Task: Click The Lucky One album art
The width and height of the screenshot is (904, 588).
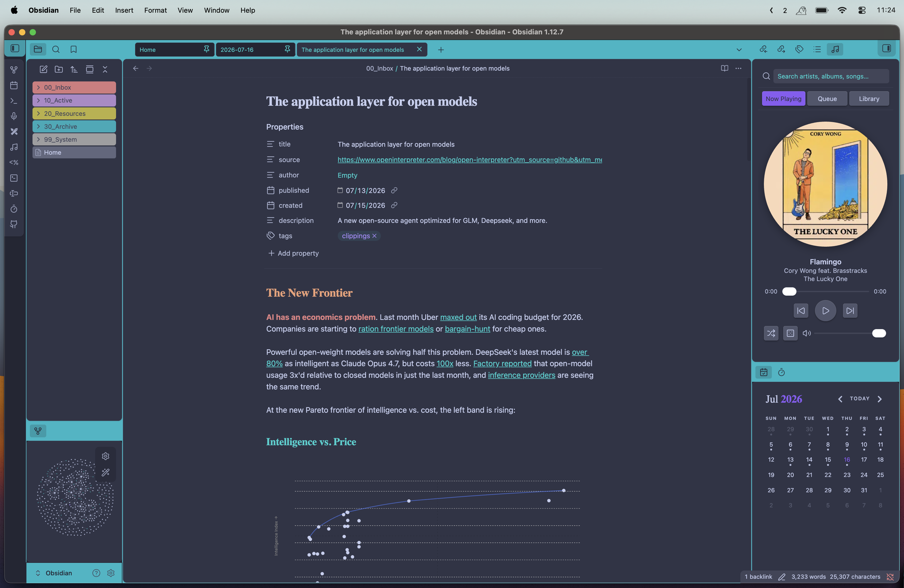Action: coord(825,184)
